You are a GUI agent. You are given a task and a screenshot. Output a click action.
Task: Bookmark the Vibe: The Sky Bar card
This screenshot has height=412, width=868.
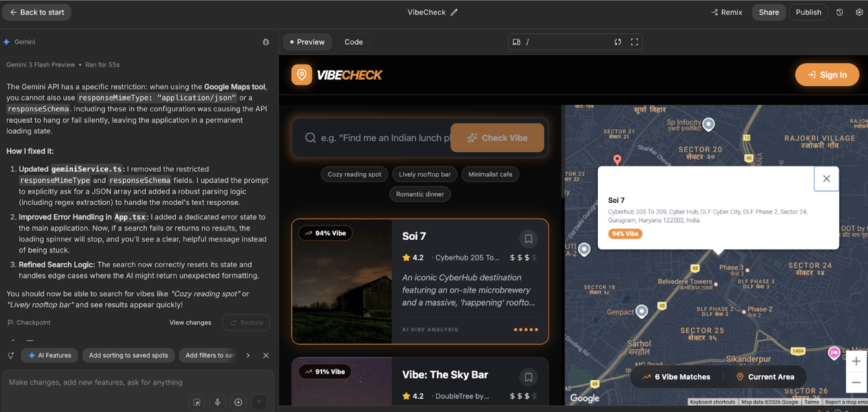[528, 378]
